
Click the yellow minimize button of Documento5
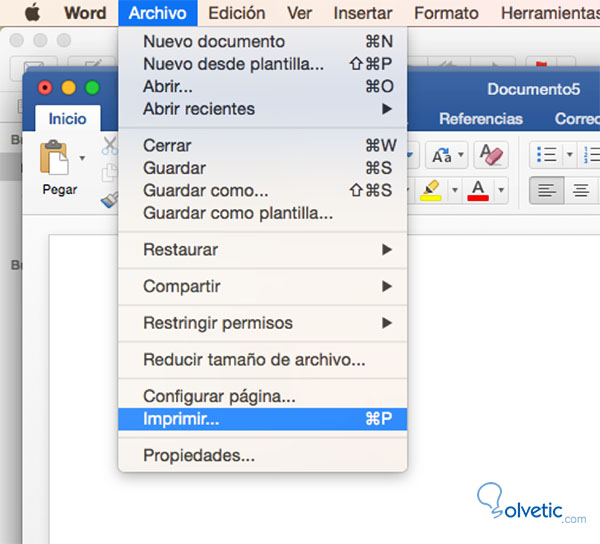coord(69,88)
